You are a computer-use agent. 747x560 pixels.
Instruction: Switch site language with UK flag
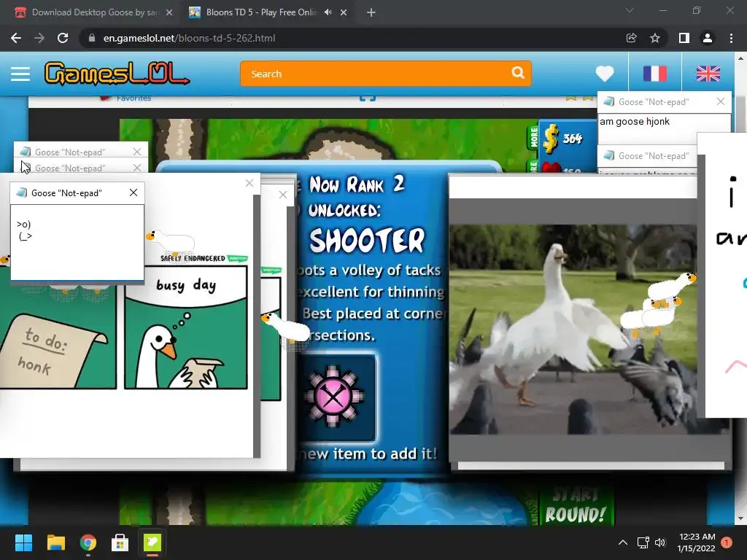point(708,74)
